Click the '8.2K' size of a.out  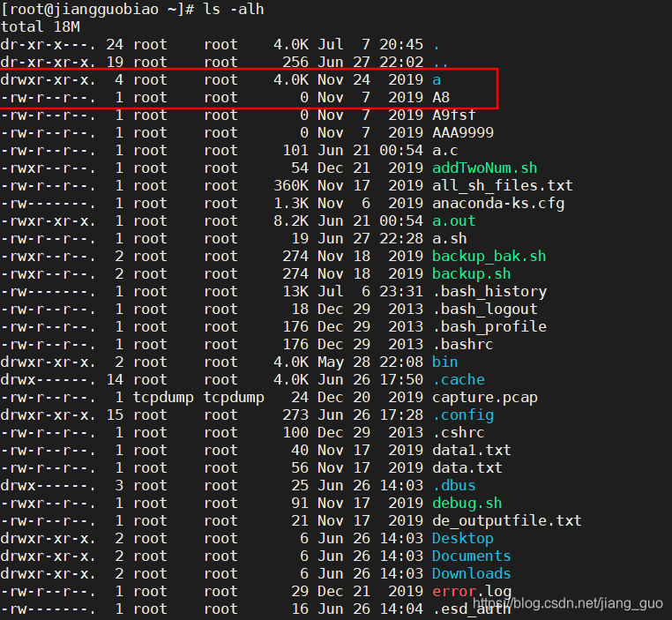click(291, 220)
